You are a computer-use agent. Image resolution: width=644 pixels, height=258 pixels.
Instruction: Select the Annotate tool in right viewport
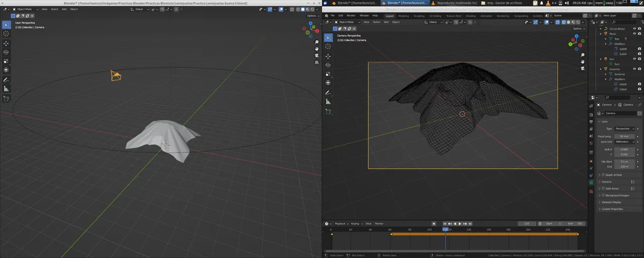click(x=328, y=93)
